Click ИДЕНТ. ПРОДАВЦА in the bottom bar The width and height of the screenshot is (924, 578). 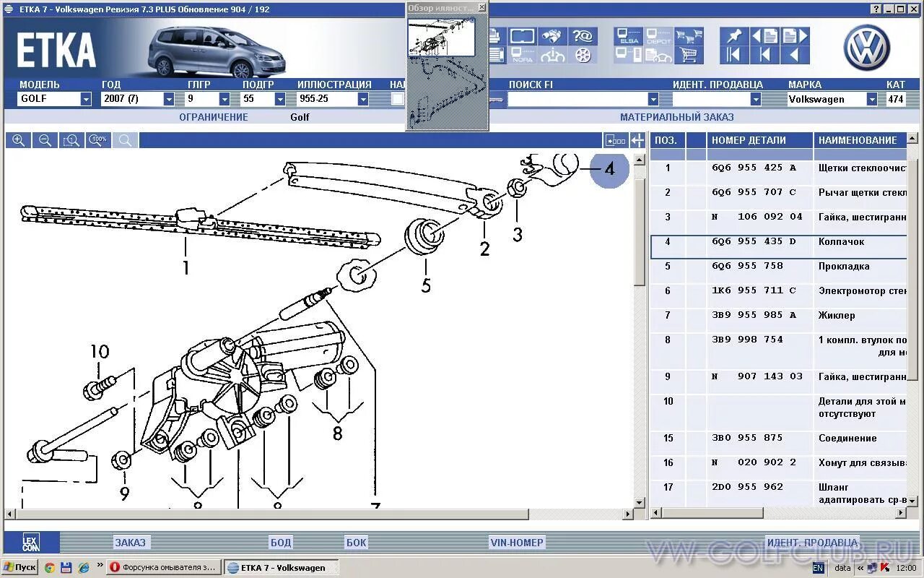pyautogui.click(x=812, y=543)
